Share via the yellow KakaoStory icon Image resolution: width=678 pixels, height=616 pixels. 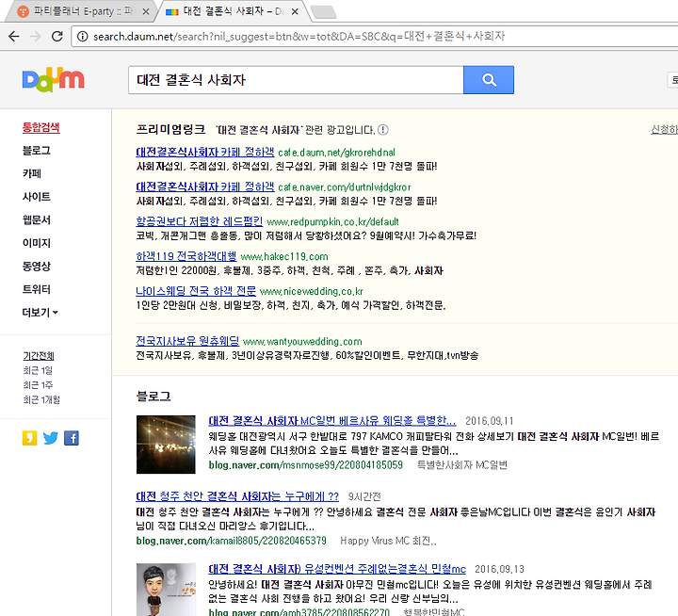29,438
